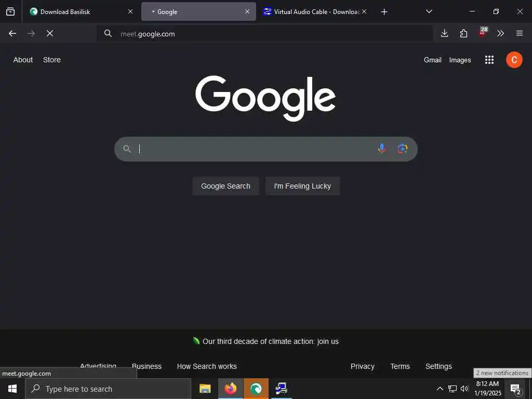Image resolution: width=532 pixels, height=399 pixels.
Task: Click the Google Search button
Action: [225, 186]
